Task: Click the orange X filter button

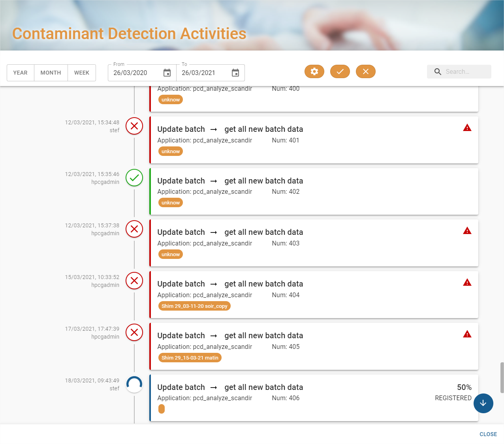Action: coord(366,71)
